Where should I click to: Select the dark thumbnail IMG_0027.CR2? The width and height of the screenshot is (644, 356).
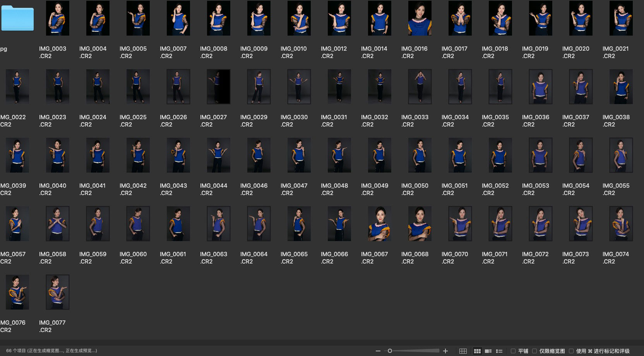(219, 87)
